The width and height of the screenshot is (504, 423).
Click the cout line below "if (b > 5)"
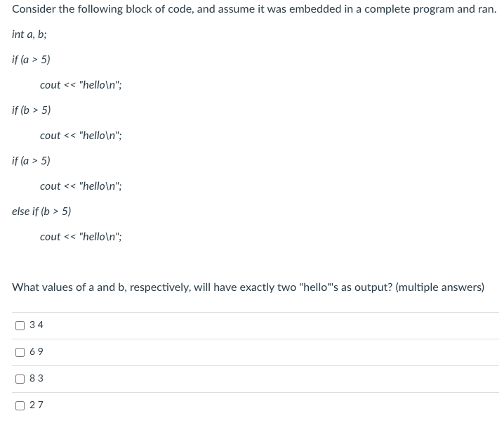click(x=81, y=136)
